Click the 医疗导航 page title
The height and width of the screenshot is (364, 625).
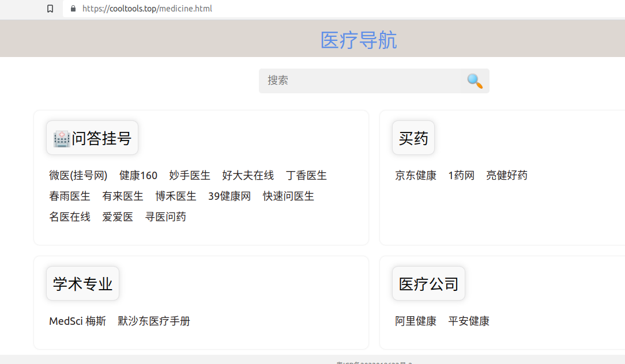point(358,40)
